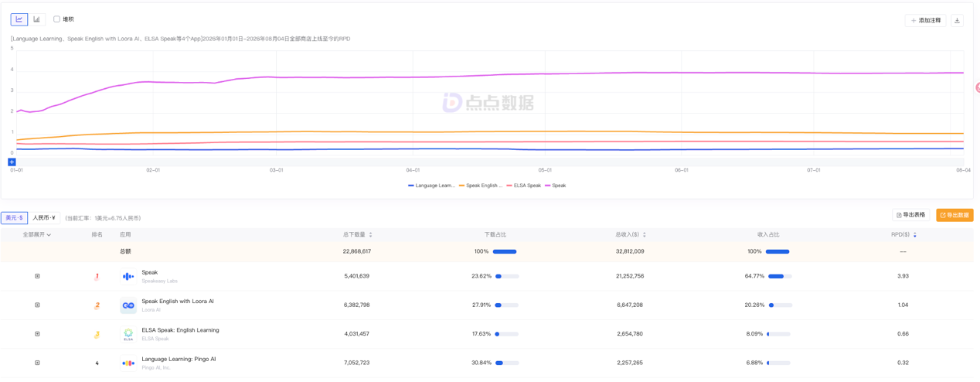Viewport: 980px width, 382px height.
Task: Click ELSA revenue value 2,654,780
Action: click(630, 334)
